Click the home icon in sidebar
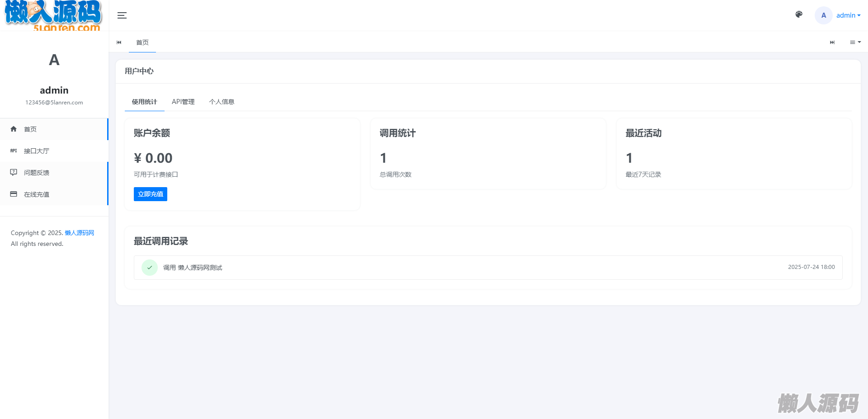 pyautogui.click(x=14, y=129)
